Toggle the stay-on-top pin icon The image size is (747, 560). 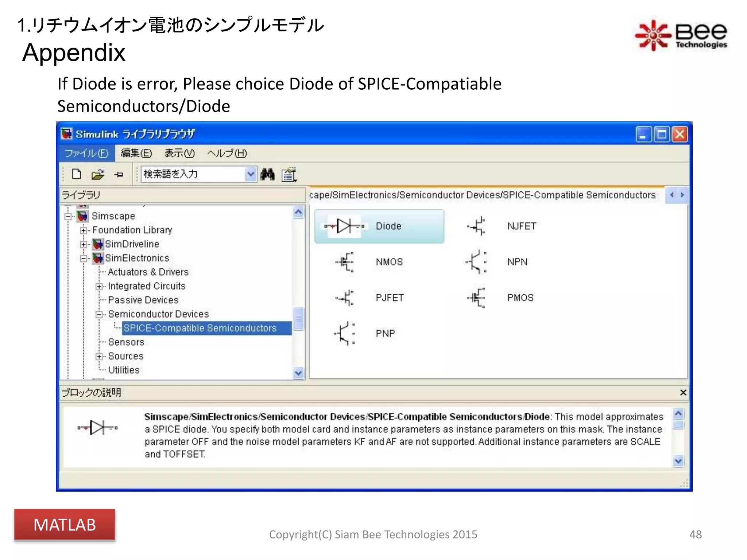point(119,175)
